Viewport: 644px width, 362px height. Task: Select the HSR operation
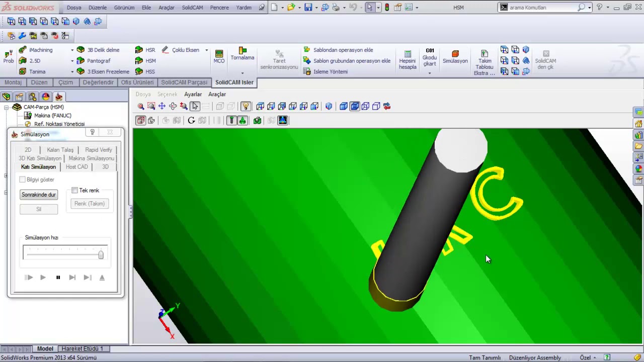click(x=145, y=50)
